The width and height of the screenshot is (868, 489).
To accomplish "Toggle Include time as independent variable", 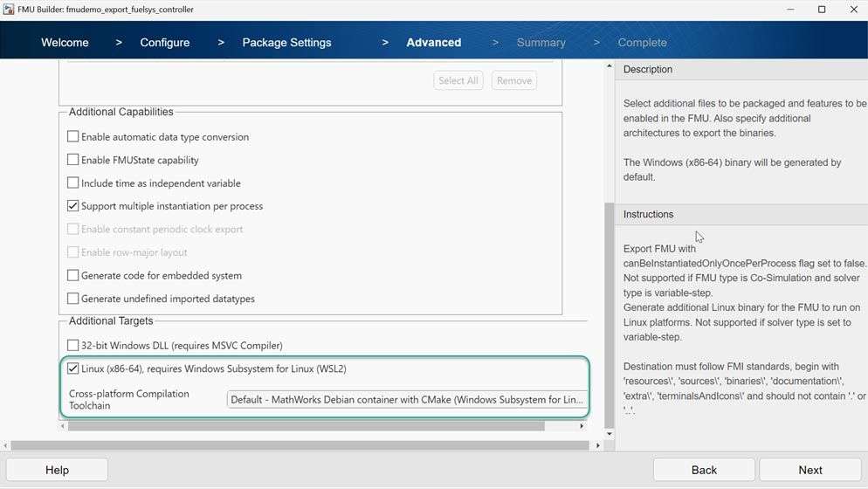I will point(73,183).
